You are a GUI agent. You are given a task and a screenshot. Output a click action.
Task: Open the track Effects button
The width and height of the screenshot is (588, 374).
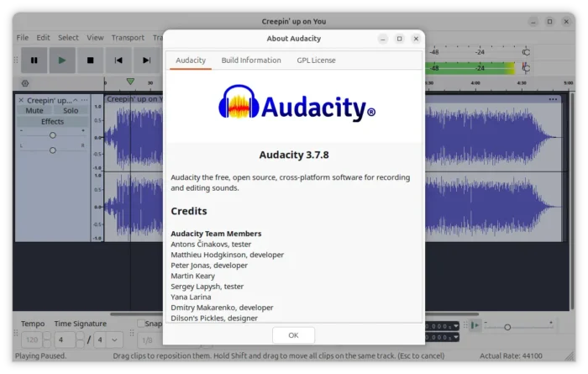click(52, 122)
